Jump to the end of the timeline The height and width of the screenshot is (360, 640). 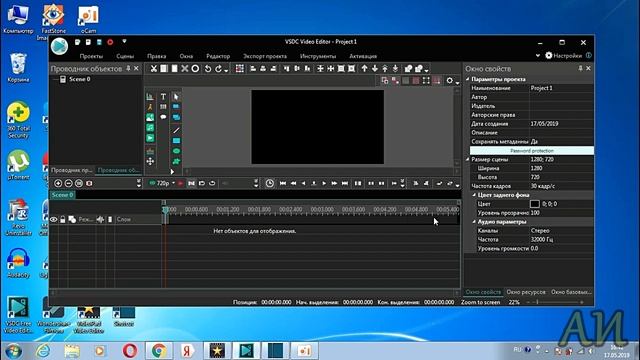[345, 183]
